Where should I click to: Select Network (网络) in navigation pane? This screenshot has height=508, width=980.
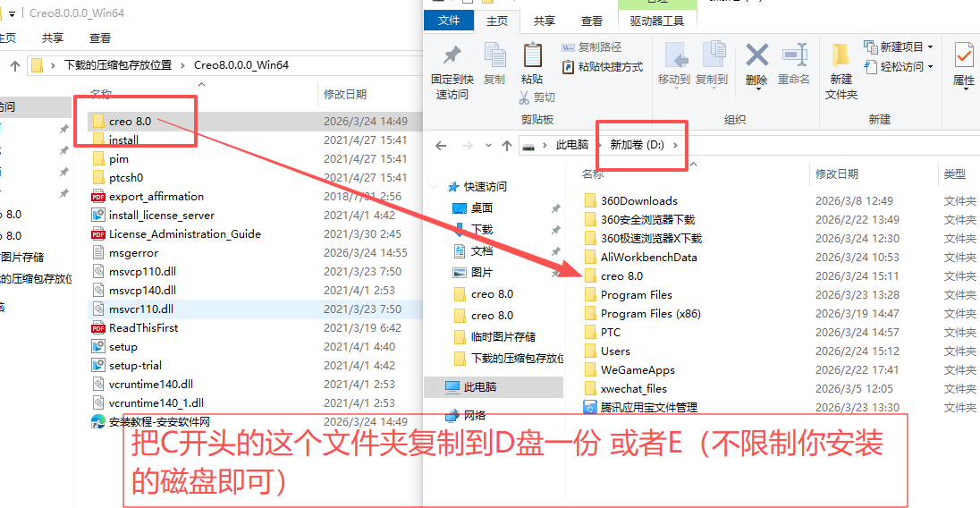click(475, 416)
